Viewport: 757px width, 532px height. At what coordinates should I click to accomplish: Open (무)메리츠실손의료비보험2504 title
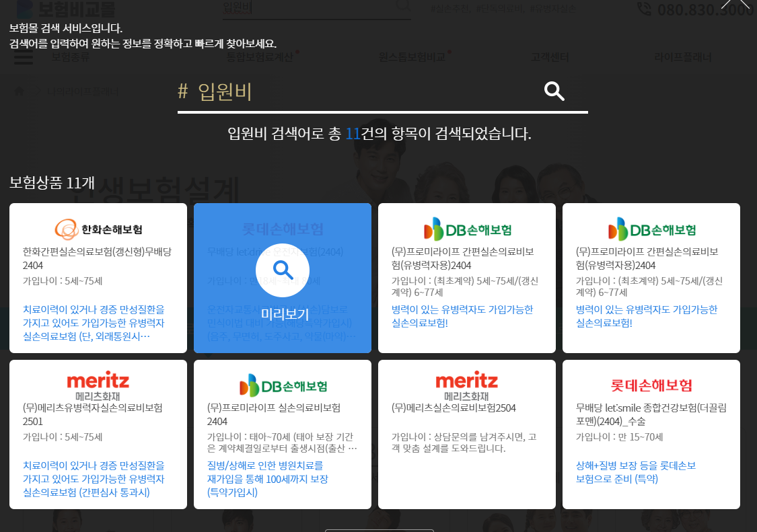[454, 408]
